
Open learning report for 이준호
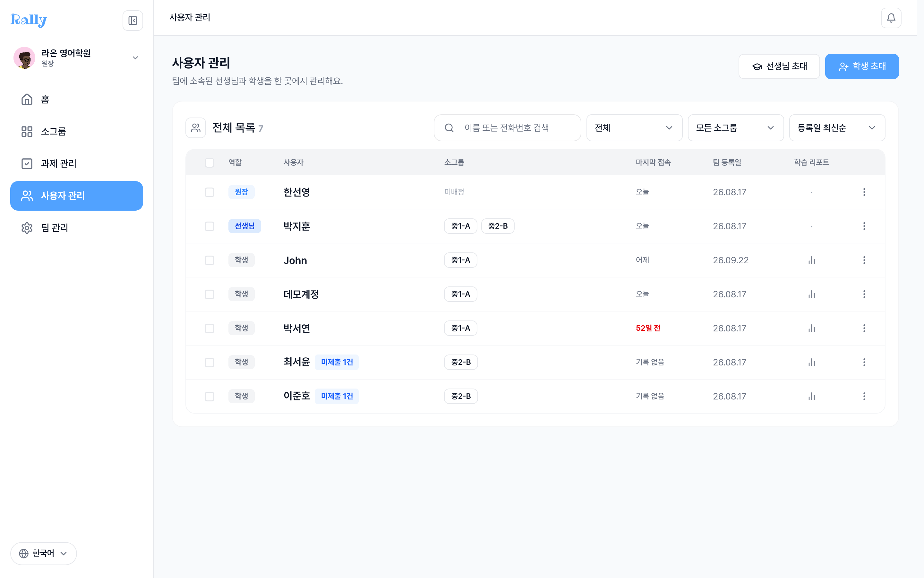pyautogui.click(x=811, y=397)
